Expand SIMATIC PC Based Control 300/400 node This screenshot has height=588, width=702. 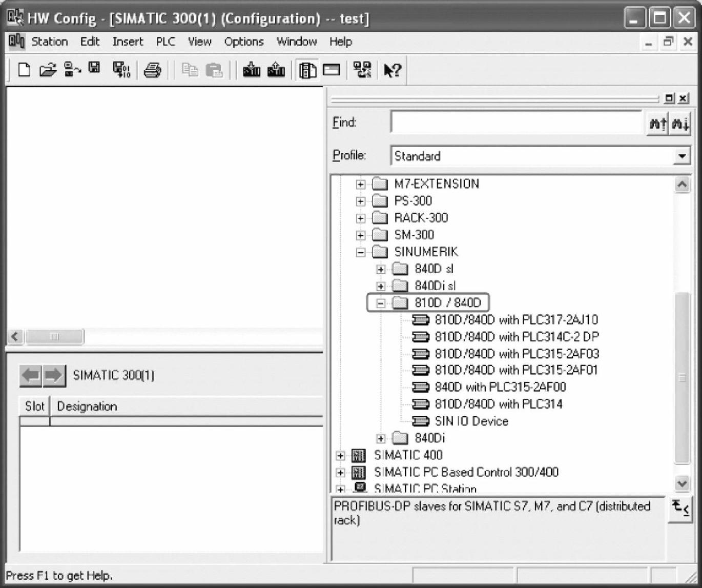coord(341,472)
